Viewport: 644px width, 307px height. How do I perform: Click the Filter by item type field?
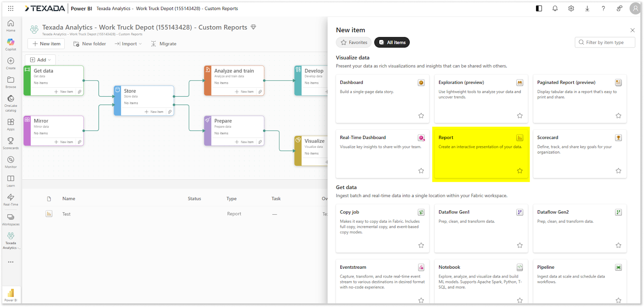click(x=605, y=42)
